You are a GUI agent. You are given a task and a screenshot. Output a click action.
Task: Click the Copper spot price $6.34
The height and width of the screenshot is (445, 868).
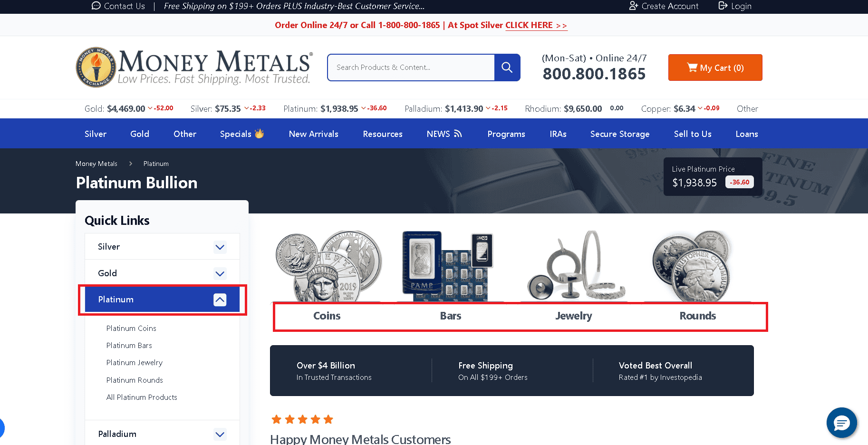point(685,108)
